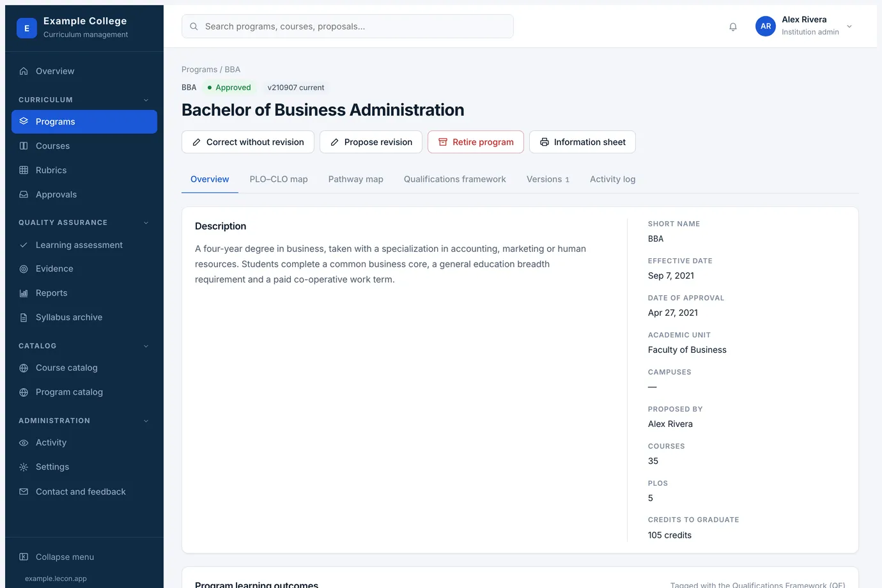Click the Program catalog globe icon
This screenshot has height=588, width=882.
point(24,392)
